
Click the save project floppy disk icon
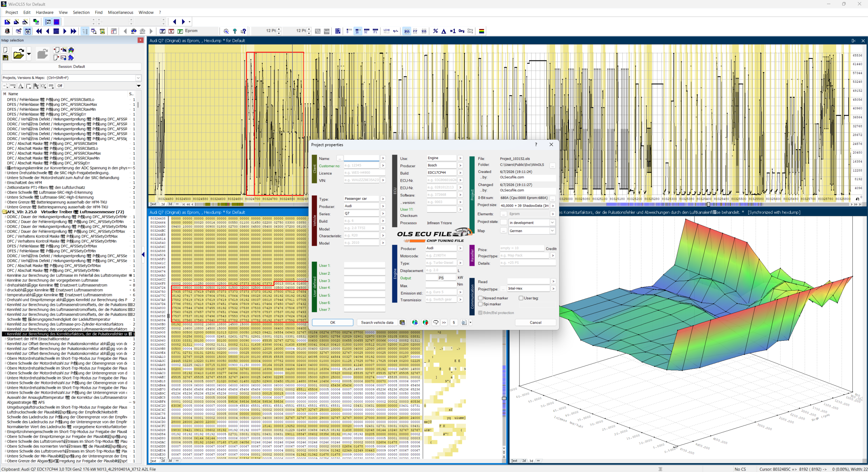tap(5, 58)
